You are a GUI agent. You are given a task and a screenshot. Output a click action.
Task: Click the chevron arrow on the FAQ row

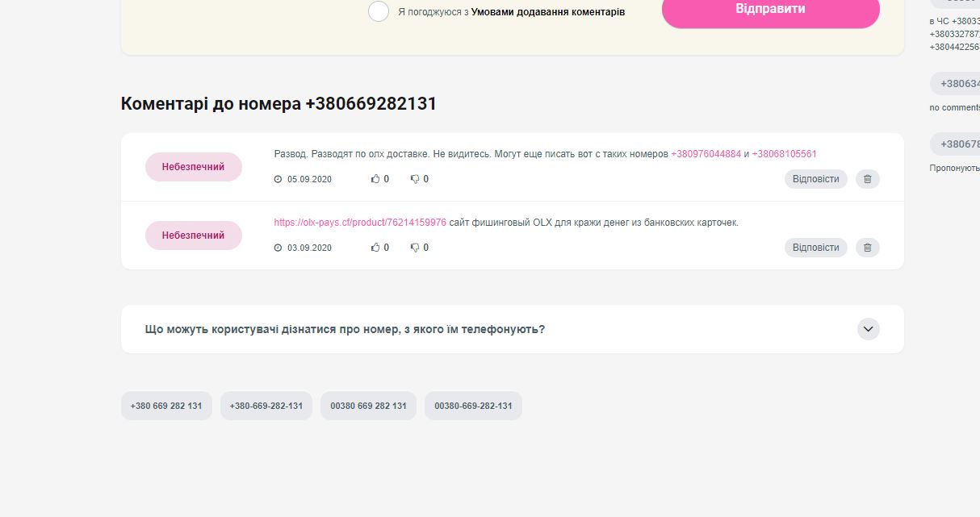pyautogui.click(x=868, y=329)
